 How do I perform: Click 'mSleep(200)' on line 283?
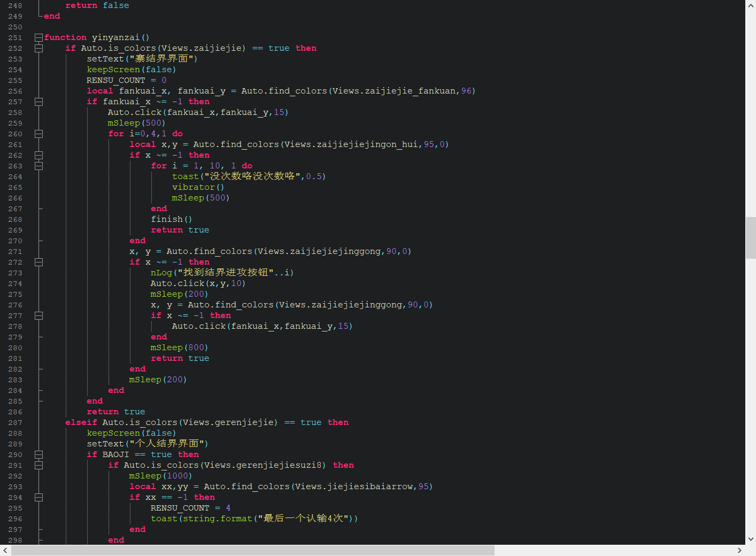coord(158,380)
